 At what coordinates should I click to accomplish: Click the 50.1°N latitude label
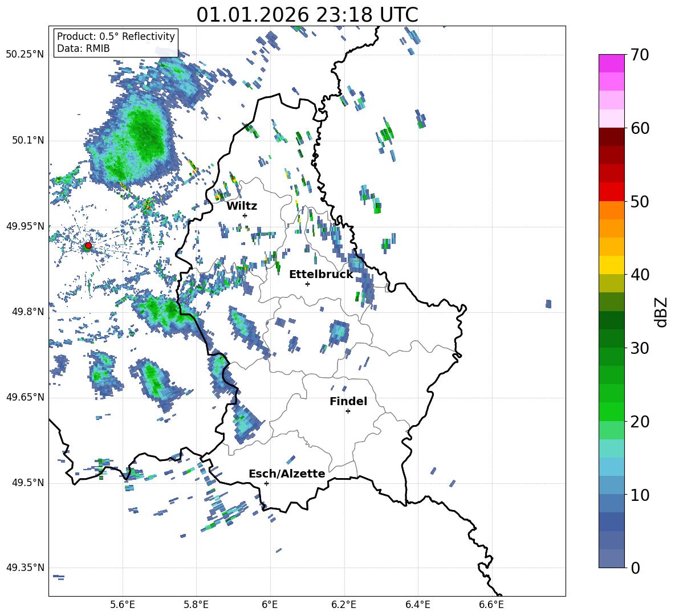click(x=28, y=140)
